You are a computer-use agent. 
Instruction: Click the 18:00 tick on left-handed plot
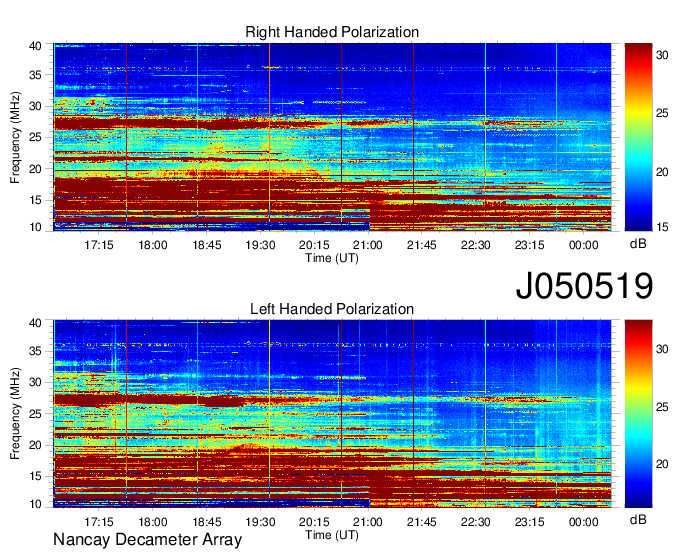pyautogui.click(x=153, y=522)
